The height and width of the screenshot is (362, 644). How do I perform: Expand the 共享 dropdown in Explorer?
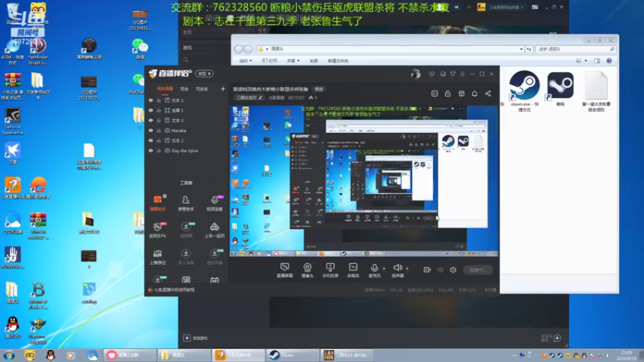pyautogui.click(x=293, y=61)
